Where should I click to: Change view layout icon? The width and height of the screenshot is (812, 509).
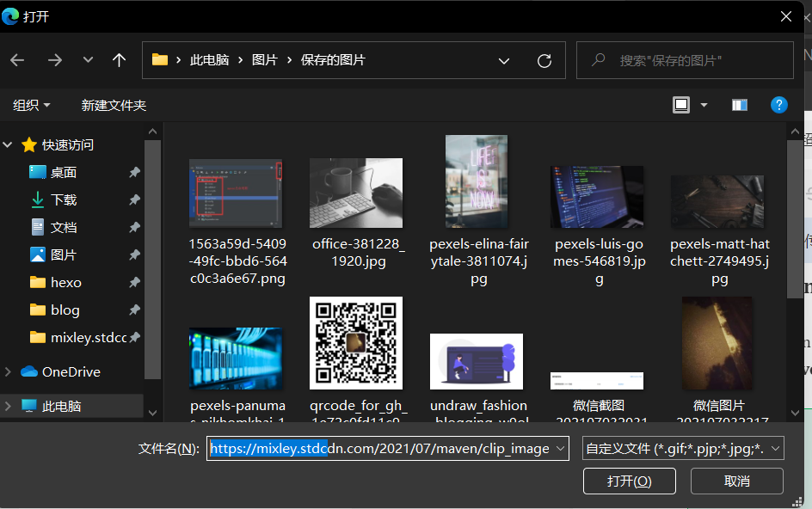tap(681, 105)
